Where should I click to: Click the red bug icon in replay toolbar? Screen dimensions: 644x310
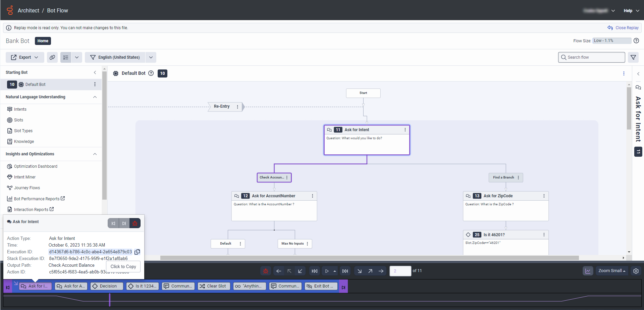(266, 271)
